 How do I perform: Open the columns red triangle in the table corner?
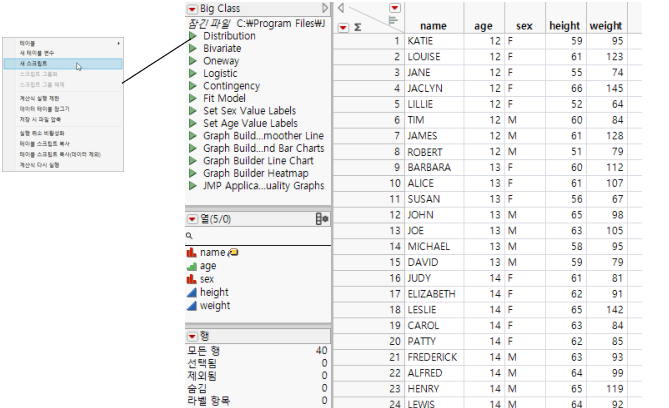click(395, 8)
